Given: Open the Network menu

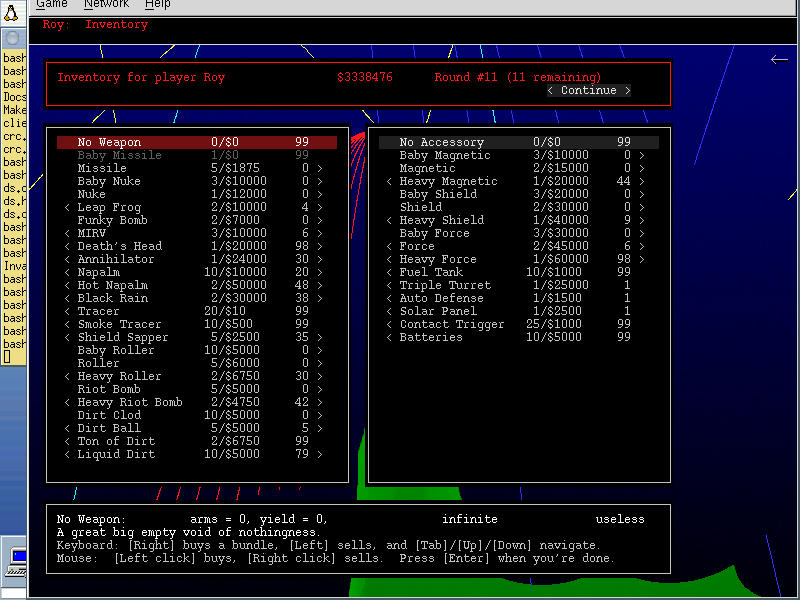Looking at the screenshot, I should coord(106,5).
